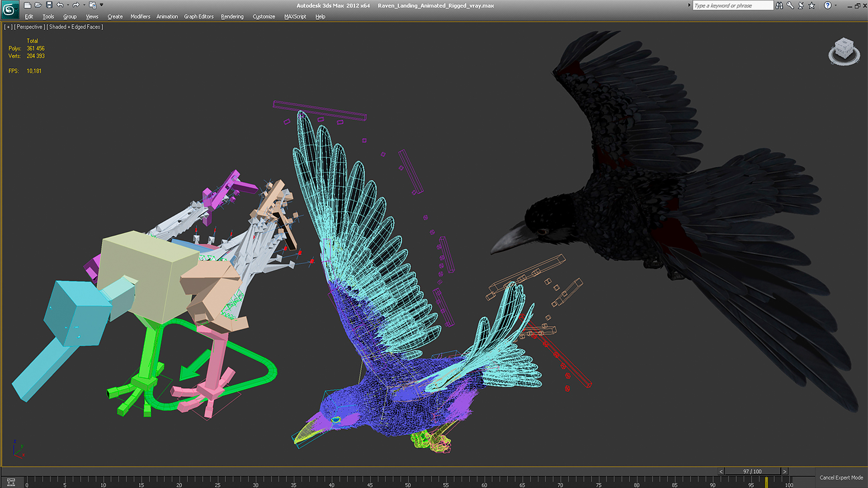
Task: Save the file with the floppy icon
Action: point(49,5)
